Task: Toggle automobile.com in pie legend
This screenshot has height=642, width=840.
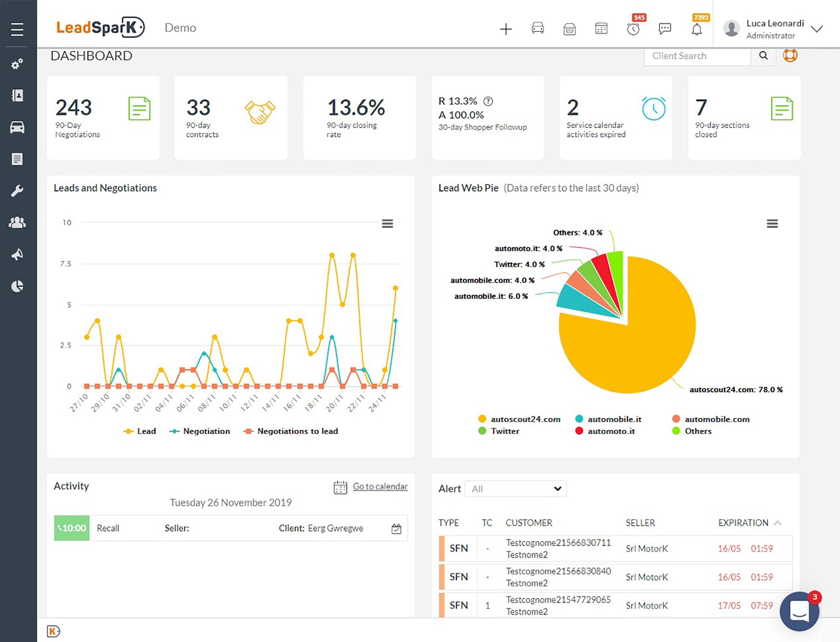Action: (711, 419)
